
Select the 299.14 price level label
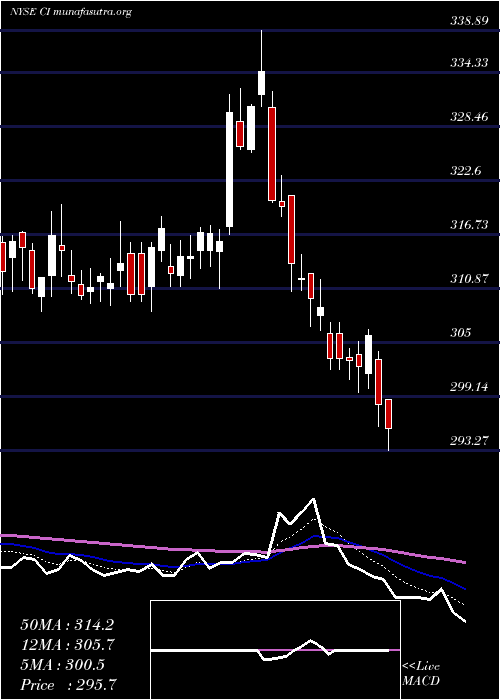click(x=468, y=387)
